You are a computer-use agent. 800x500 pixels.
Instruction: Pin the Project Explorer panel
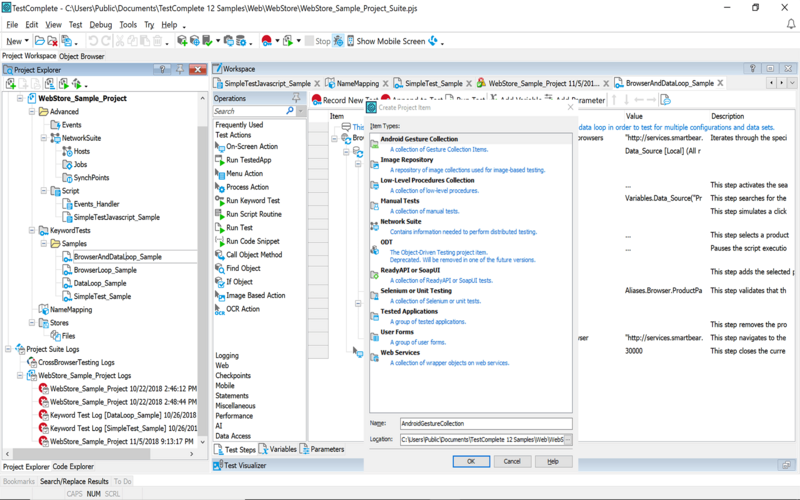(x=180, y=69)
